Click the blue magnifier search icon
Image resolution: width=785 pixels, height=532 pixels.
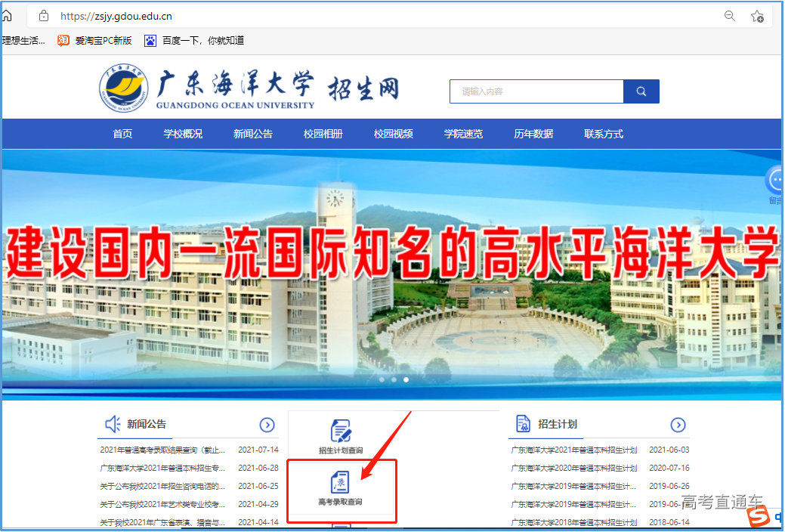coord(641,91)
